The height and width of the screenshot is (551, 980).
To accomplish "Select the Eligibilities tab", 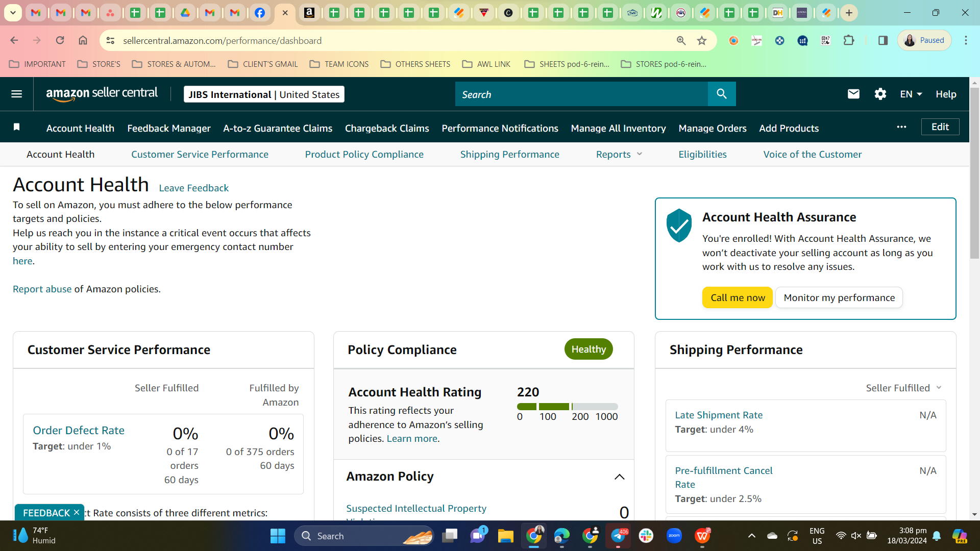I will 702,154.
